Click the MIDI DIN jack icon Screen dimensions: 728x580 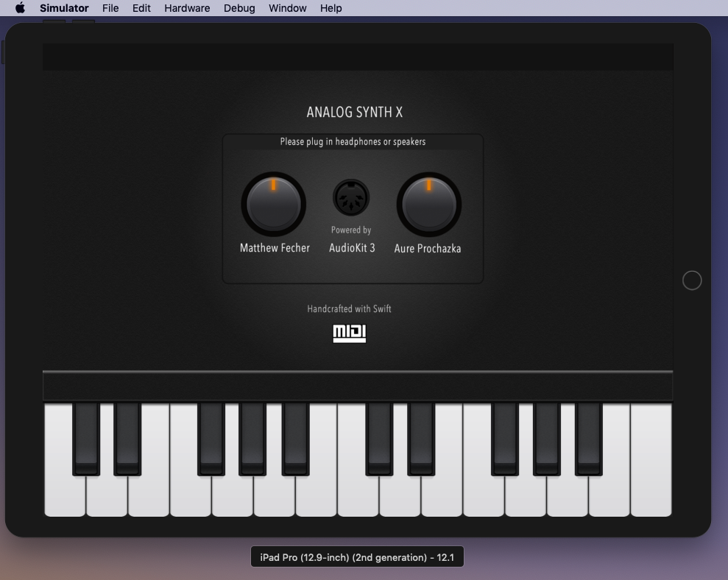351,198
